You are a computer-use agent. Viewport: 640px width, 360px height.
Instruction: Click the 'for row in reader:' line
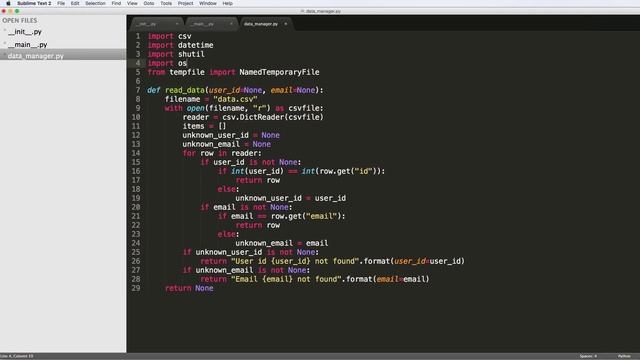pyautogui.click(x=222, y=153)
